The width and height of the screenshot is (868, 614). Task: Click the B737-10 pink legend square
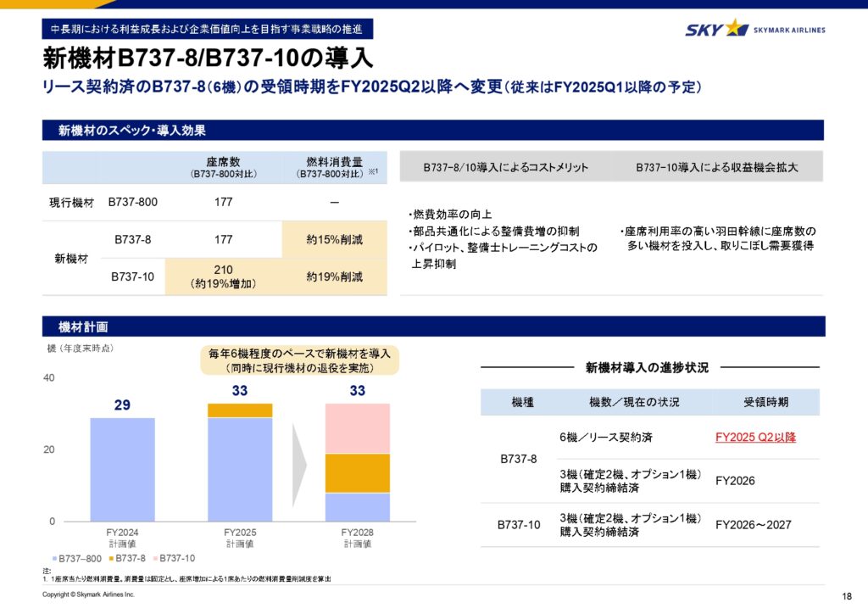tap(156, 559)
